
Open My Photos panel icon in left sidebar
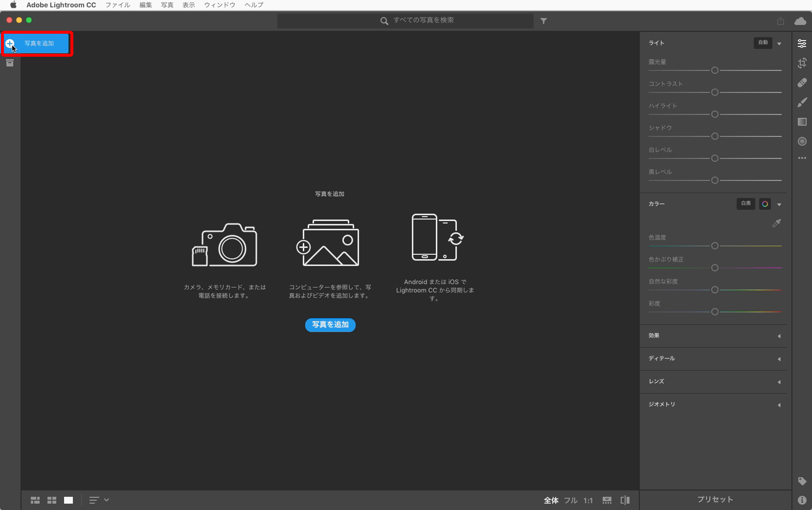(10, 63)
